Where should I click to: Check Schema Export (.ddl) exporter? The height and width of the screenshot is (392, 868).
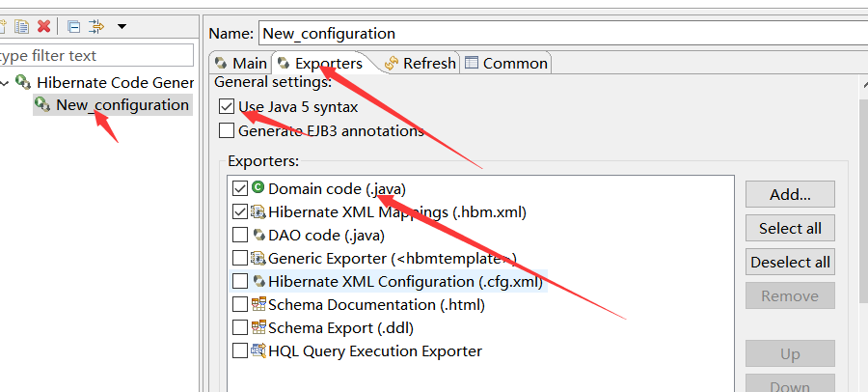click(x=240, y=328)
